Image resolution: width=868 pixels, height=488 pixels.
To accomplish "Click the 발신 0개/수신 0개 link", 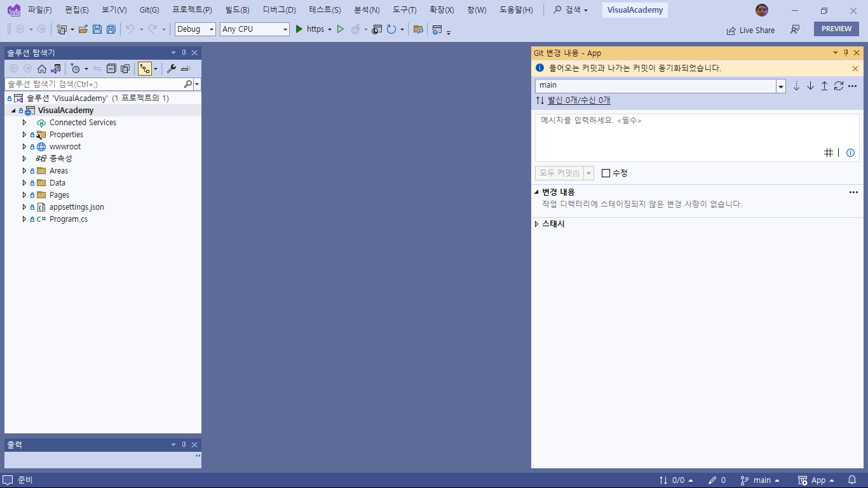I will (x=578, y=100).
